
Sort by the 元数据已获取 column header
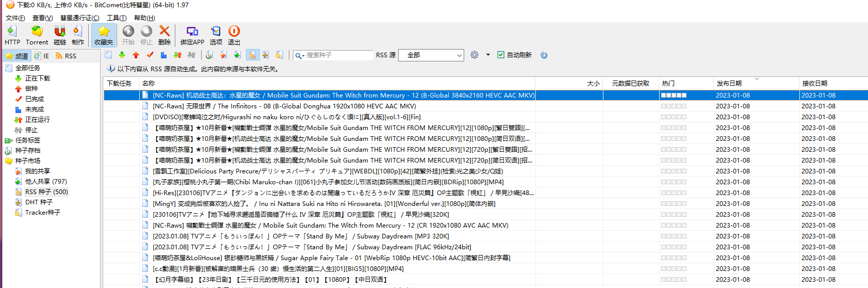(x=631, y=83)
